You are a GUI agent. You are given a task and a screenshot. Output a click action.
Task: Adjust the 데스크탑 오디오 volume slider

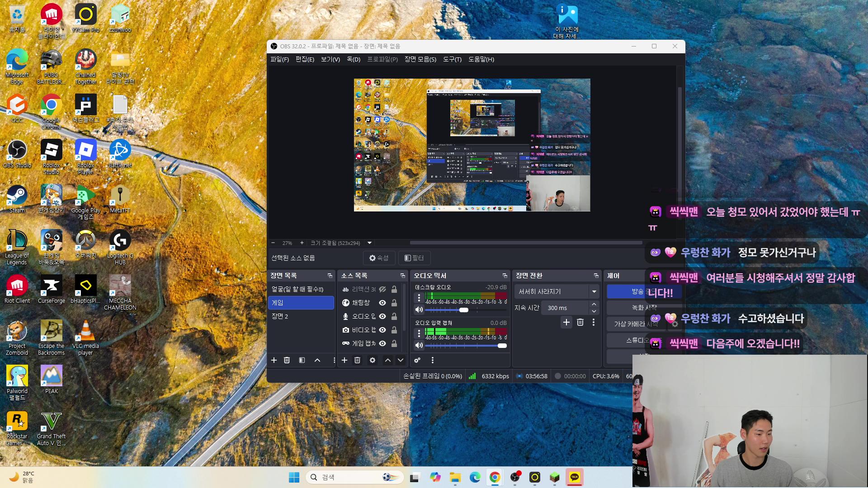(x=466, y=310)
